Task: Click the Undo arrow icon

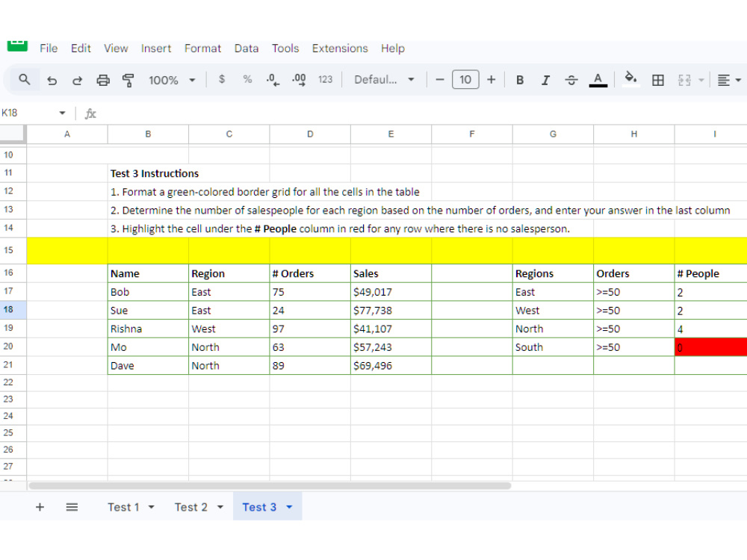Action: [52, 80]
